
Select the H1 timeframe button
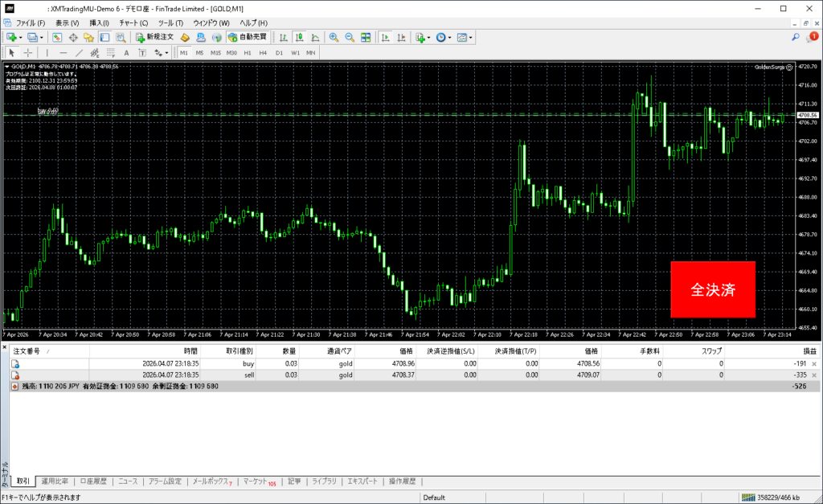tap(248, 52)
